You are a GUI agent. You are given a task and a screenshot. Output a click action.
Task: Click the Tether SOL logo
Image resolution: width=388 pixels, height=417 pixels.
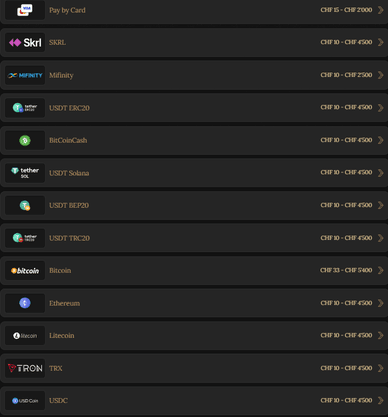tap(25, 173)
